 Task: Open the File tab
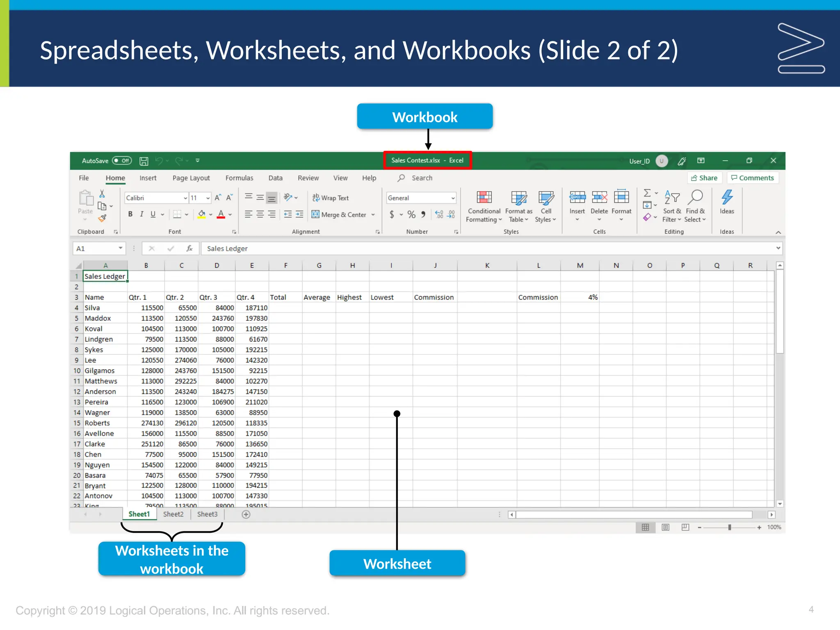pos(84,178)
